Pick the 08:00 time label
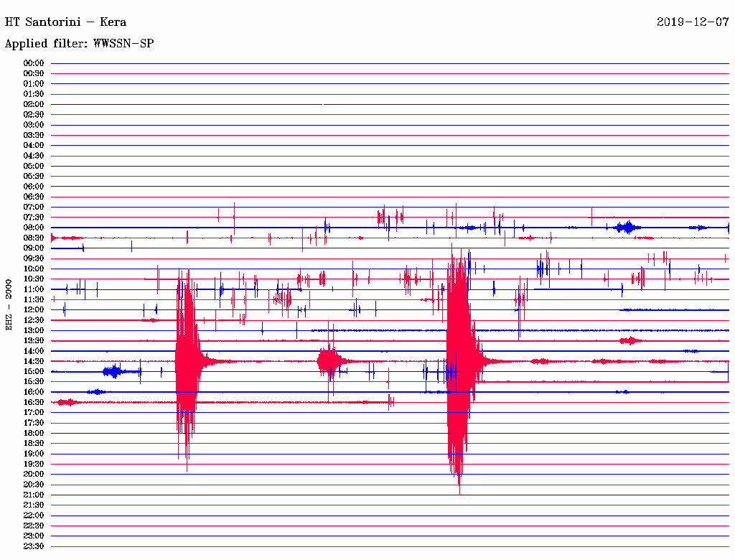The width and height of the screenshot is (735, 560). tap(34, 228)
